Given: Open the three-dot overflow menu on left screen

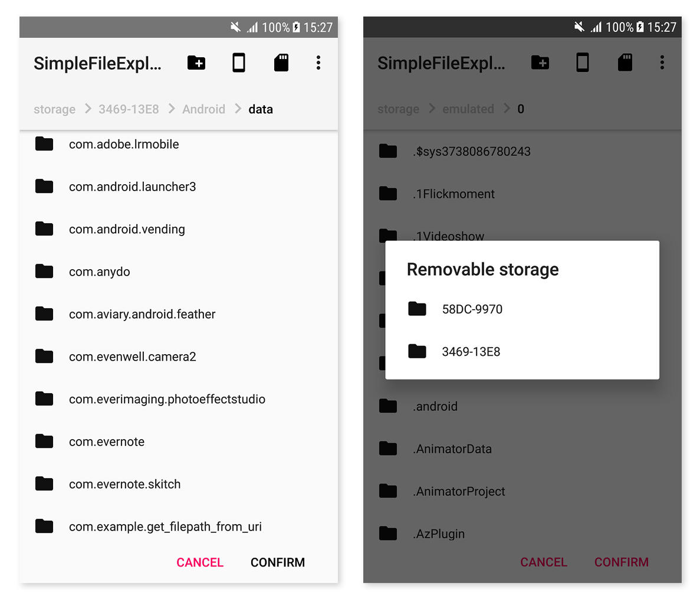Looking at the screenshot, I should 318,63.
